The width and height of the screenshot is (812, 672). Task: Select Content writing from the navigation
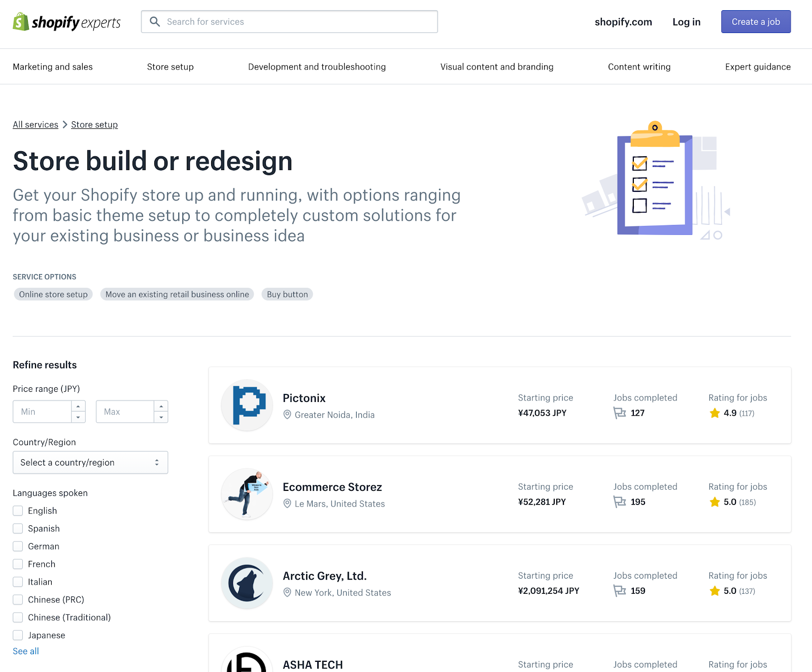[x=639, y=66]
